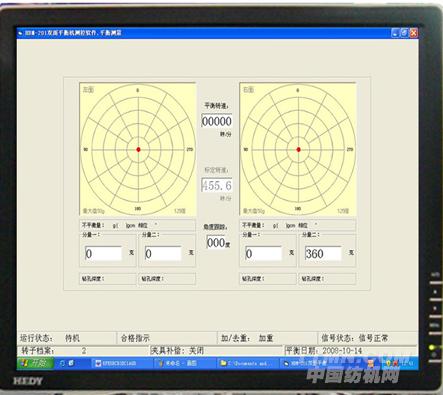Click right plane 分量一 value field
Viewport: 443px width, 395px height.
263,253
